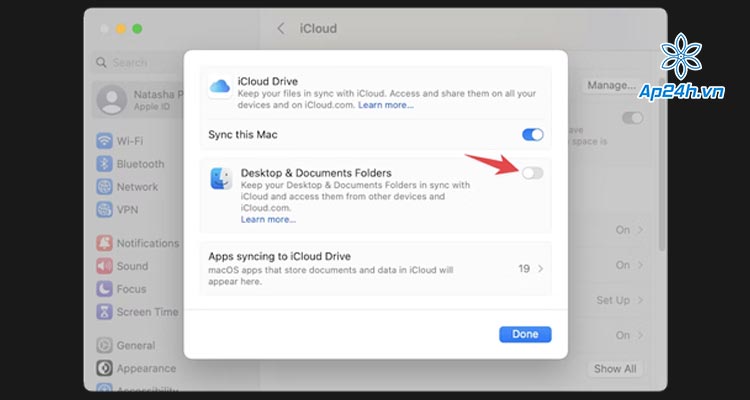Open the Set Up row chevron in background
The height and width of the screenshot is (400, 750).
point(640,300)
